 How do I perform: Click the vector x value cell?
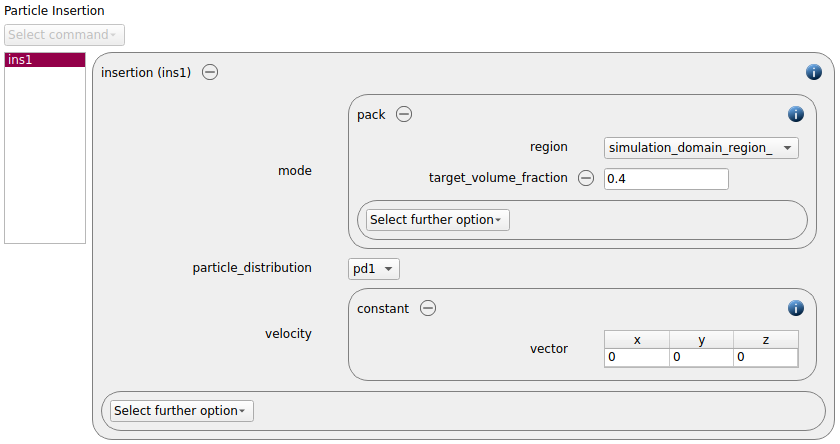pos(637,357)
